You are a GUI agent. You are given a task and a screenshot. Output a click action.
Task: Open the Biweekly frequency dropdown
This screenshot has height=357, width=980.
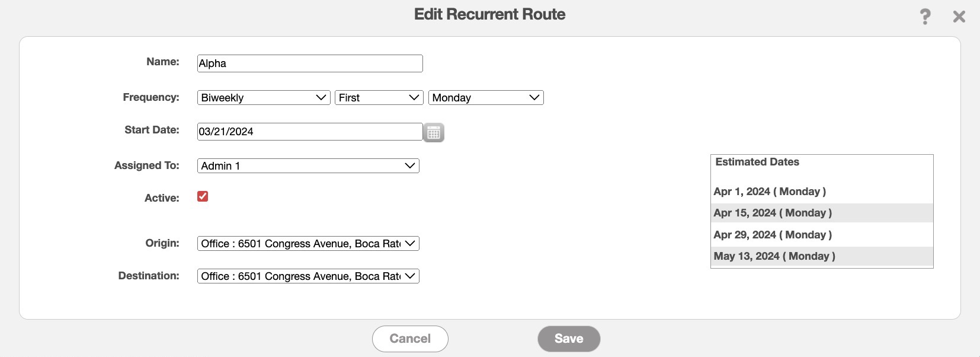(x=263, y=98)
